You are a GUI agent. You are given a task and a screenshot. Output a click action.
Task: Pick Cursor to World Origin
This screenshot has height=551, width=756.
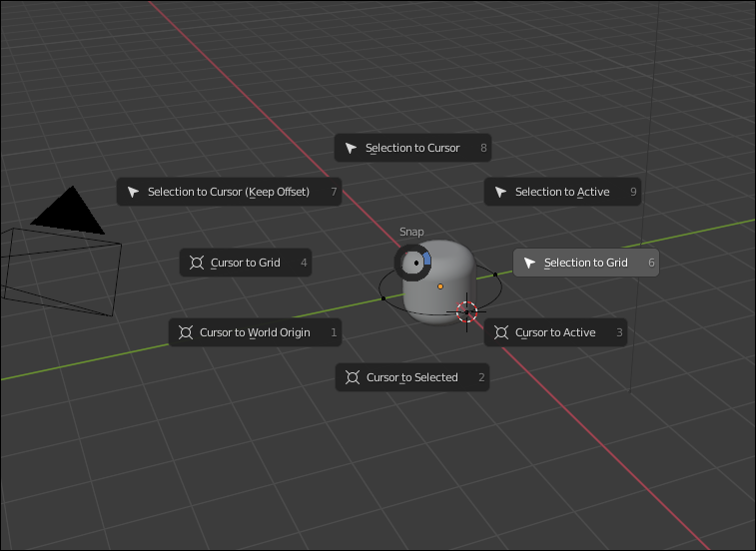pos(255,332)
